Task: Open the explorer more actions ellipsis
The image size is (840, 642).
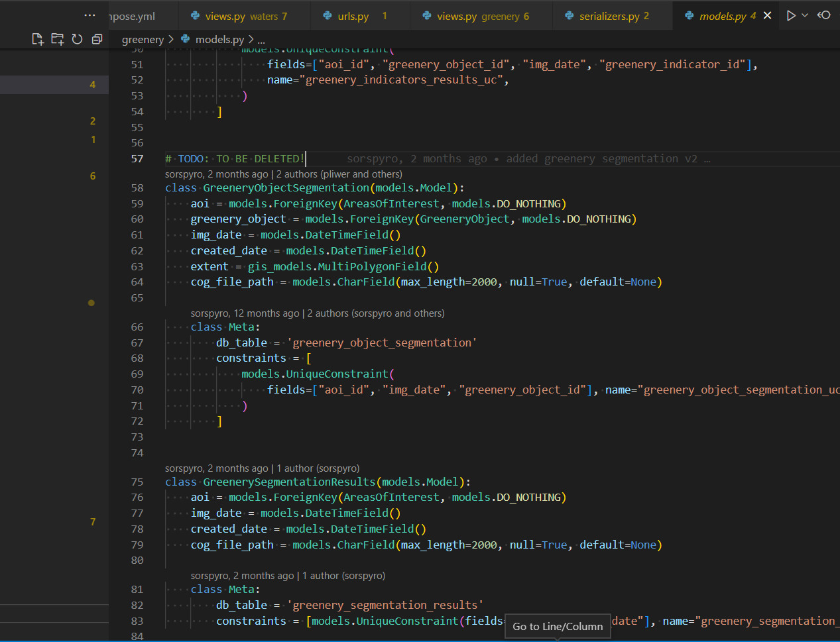Action: coord(90,15)
